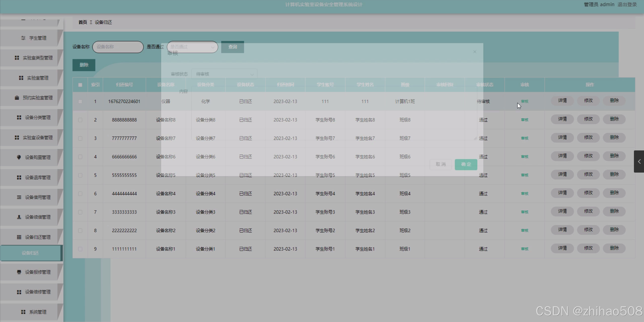Click the 设备归还管理 grid icon
This screenshot has height=322, width=644.
pos(19,237)
